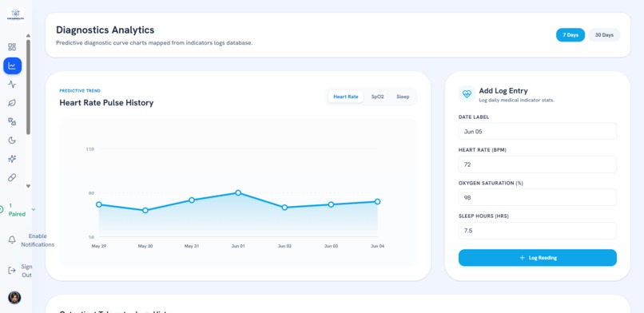Click the Jun 04 x-axis label
Viewport: 644px width, 313px height.
[x=377, y=246]
